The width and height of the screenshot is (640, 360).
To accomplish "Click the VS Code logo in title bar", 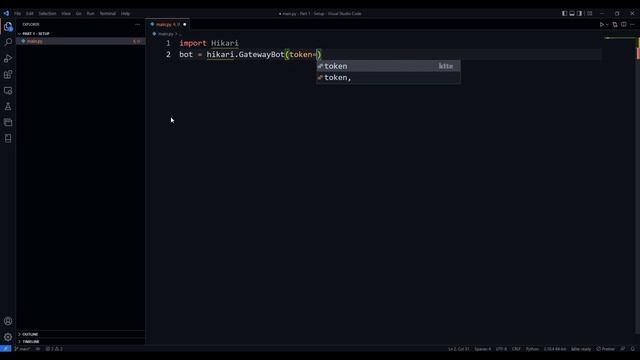I will [x=6, y=13].
